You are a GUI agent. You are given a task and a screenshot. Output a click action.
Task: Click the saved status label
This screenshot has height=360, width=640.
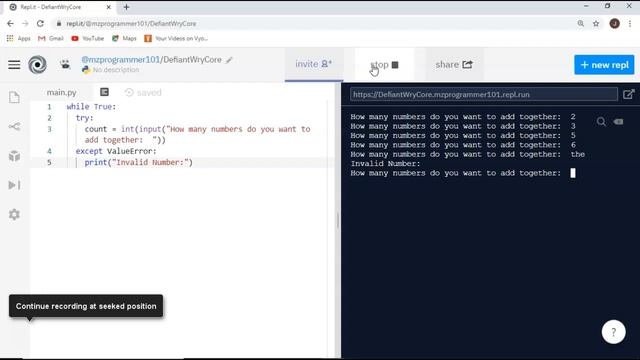[x=149, y=93]
